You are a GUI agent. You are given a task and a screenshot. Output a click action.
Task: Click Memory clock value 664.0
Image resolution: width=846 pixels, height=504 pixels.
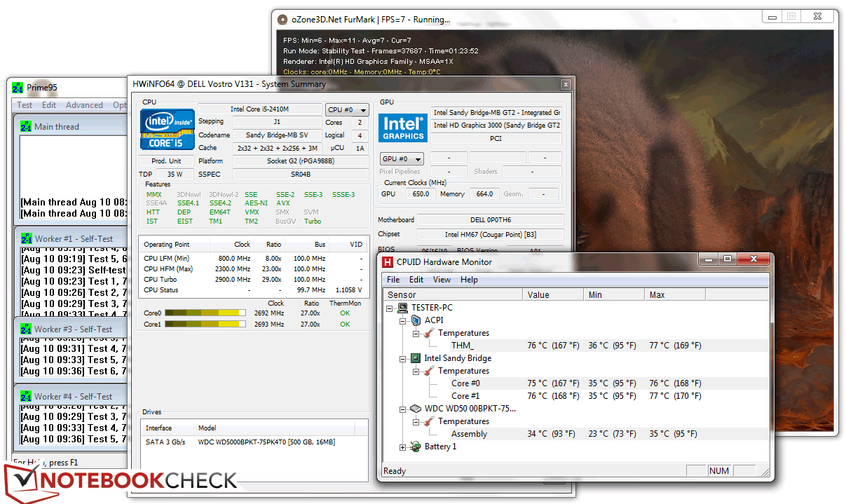point(484,194)
